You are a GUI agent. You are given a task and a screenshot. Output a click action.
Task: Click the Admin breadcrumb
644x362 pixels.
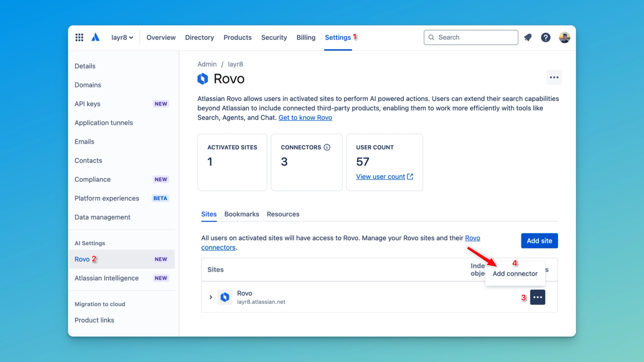click(207, 64)
